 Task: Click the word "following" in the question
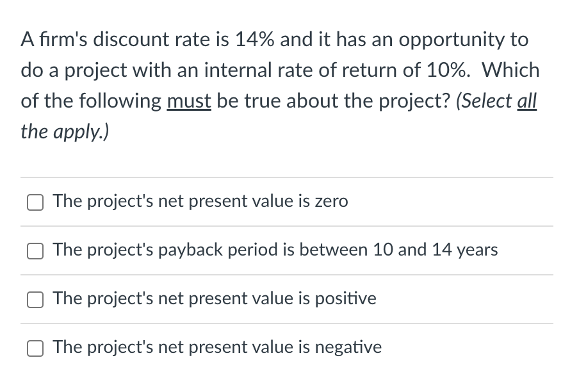pos(120,101)
